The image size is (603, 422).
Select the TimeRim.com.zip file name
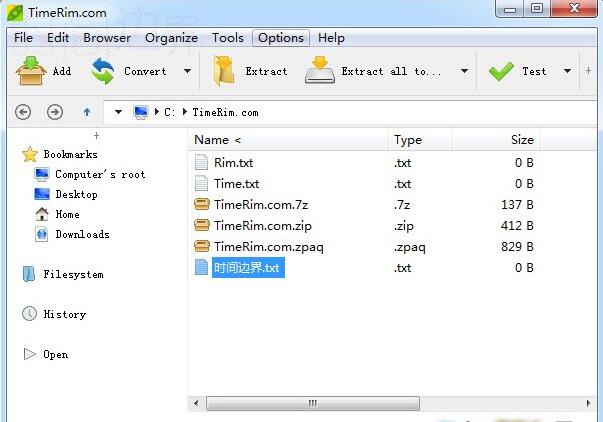point(263,225)
